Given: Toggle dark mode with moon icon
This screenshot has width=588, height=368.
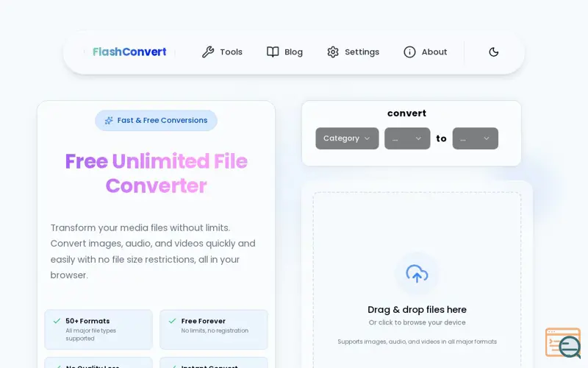Looking at the screenshot, I should click(x=494, y=52).
